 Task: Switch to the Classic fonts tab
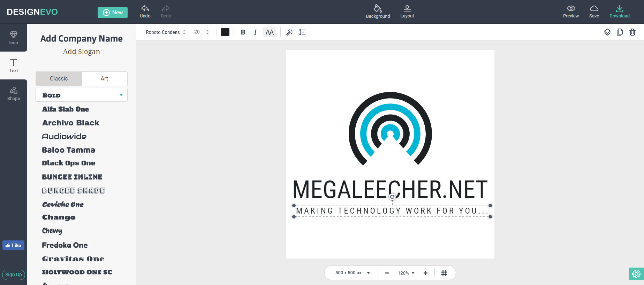coord(59,79)
